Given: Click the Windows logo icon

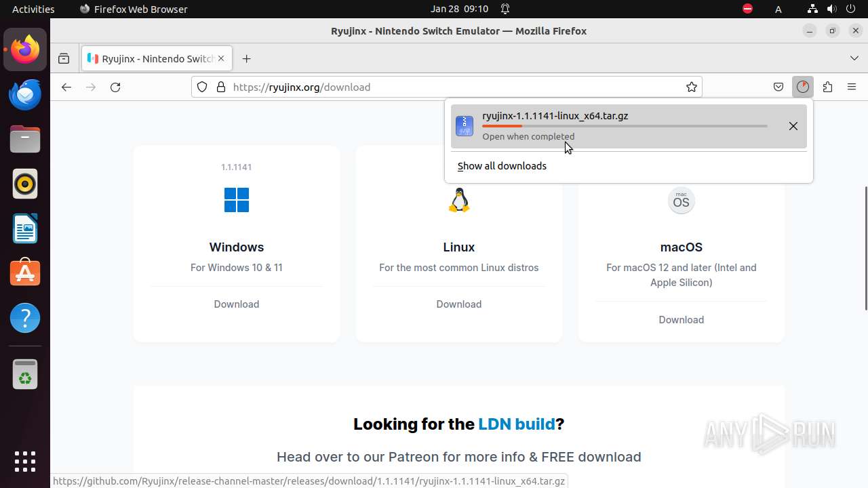Looking at the screenshot, I should click(237, 200).
